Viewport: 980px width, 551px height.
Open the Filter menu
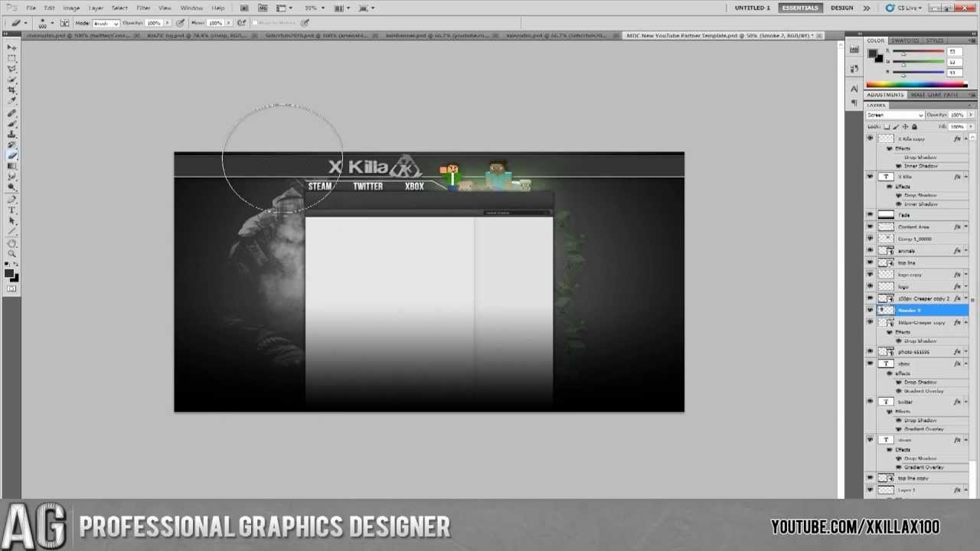tap(143, 8)
